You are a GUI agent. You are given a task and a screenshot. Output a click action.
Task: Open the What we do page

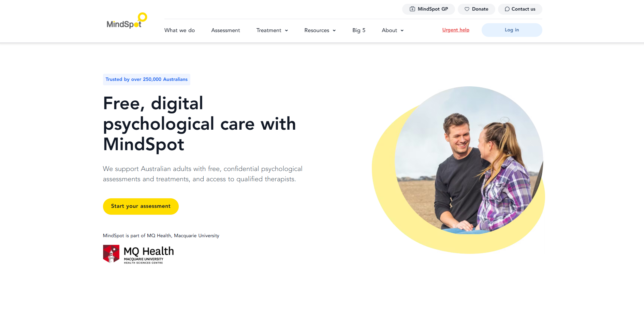click(179, 30)
